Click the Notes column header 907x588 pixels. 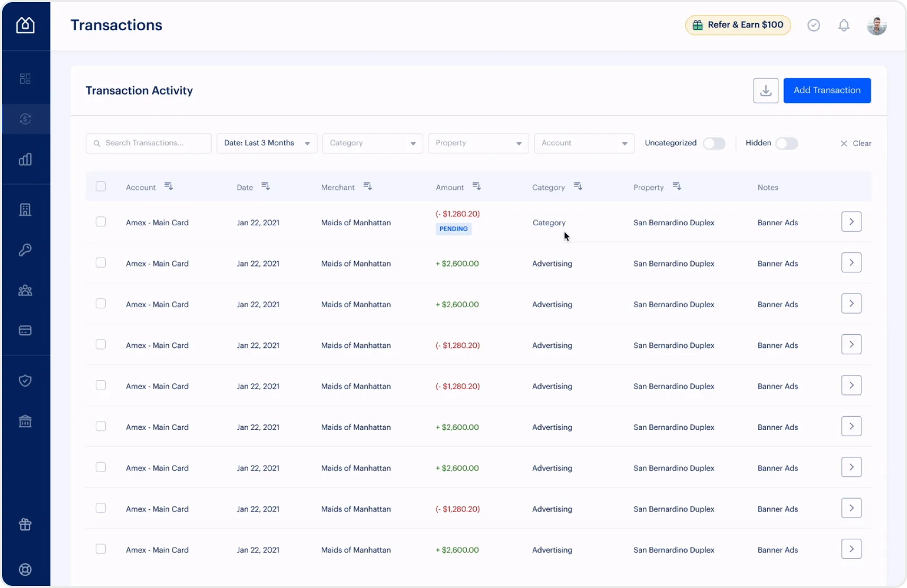[768, 187]
